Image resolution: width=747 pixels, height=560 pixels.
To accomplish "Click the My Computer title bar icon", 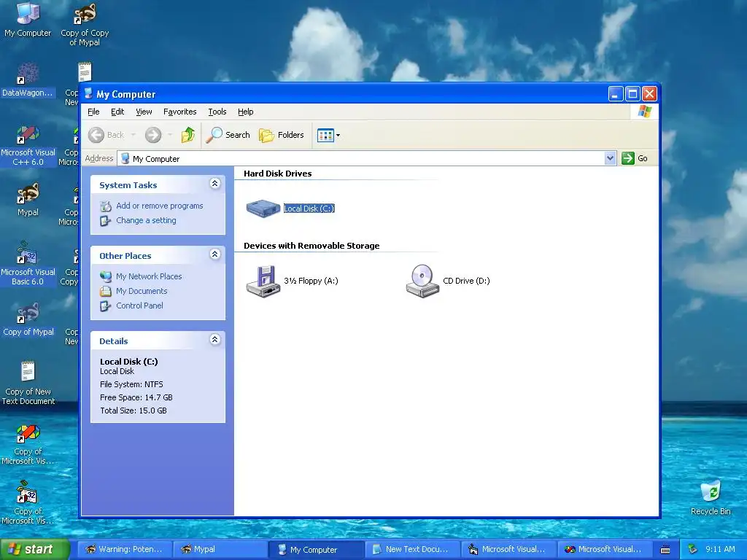I will [88, 94].
